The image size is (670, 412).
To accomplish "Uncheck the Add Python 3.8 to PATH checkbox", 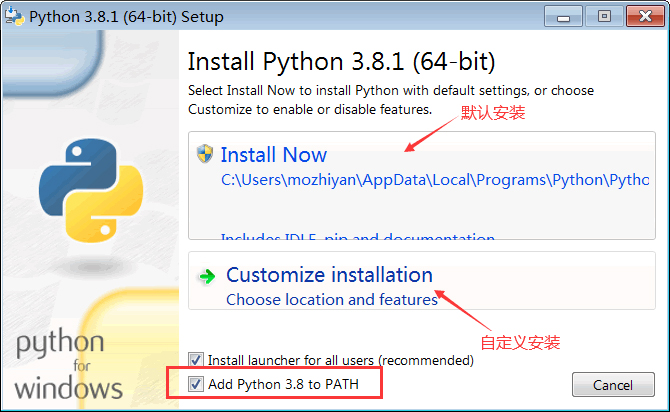I will pos(195,384).
